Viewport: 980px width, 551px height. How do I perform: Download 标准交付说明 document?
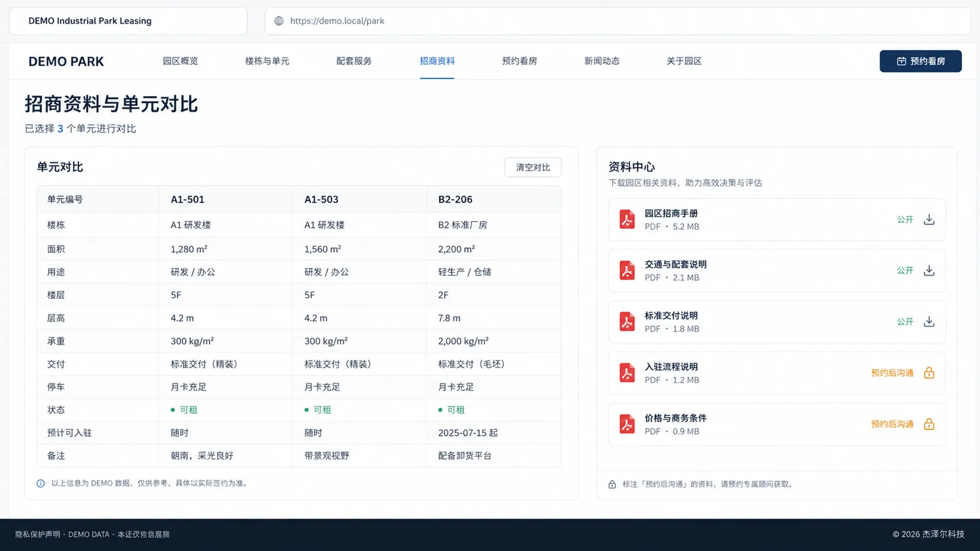click(929, 321)
